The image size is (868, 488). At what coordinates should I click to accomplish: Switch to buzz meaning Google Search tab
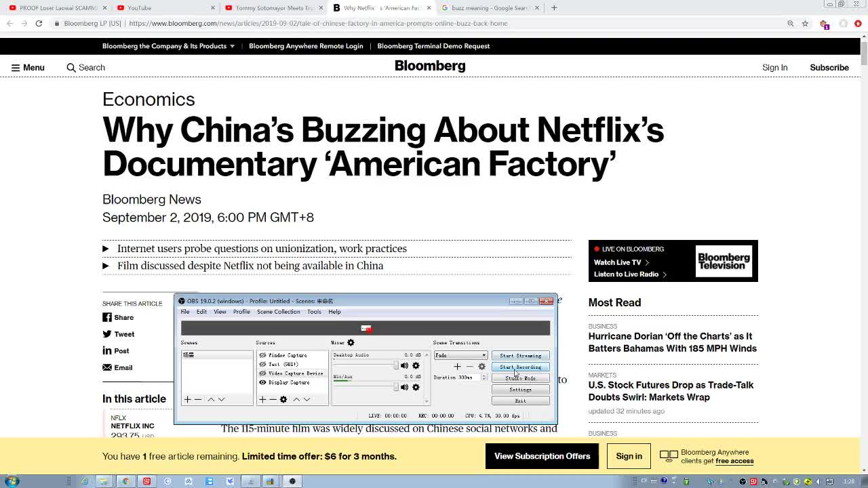490,8
